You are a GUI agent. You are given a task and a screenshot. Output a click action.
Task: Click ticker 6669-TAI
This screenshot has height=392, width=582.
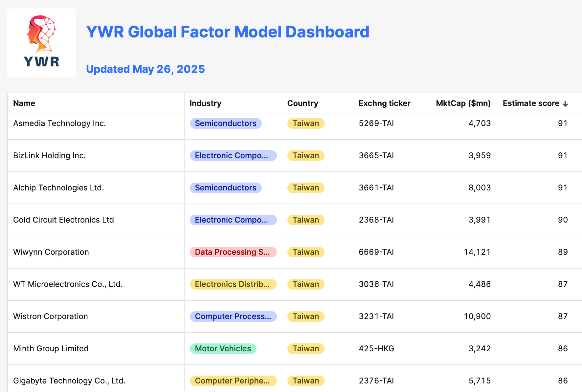pyautogui.click(x=376, y=252)
